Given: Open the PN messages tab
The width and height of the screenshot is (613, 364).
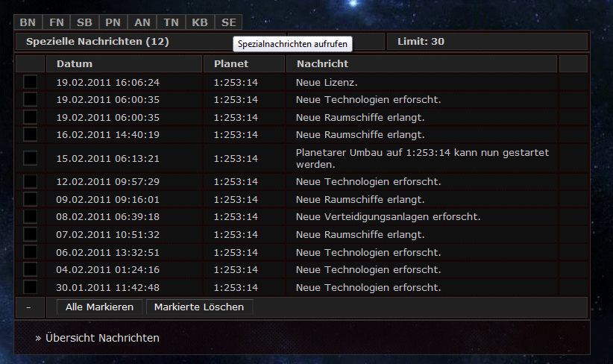Looking at the screenshot, I should 113,22.
